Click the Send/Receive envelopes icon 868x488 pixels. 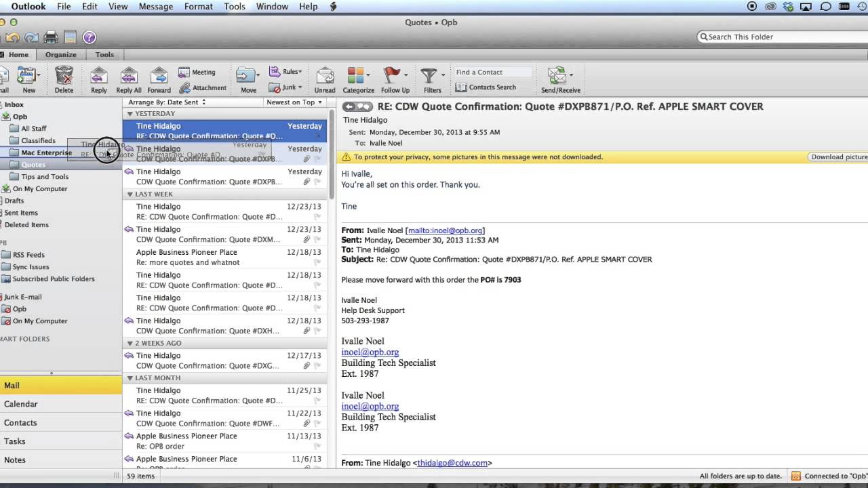tap(557, 75)
